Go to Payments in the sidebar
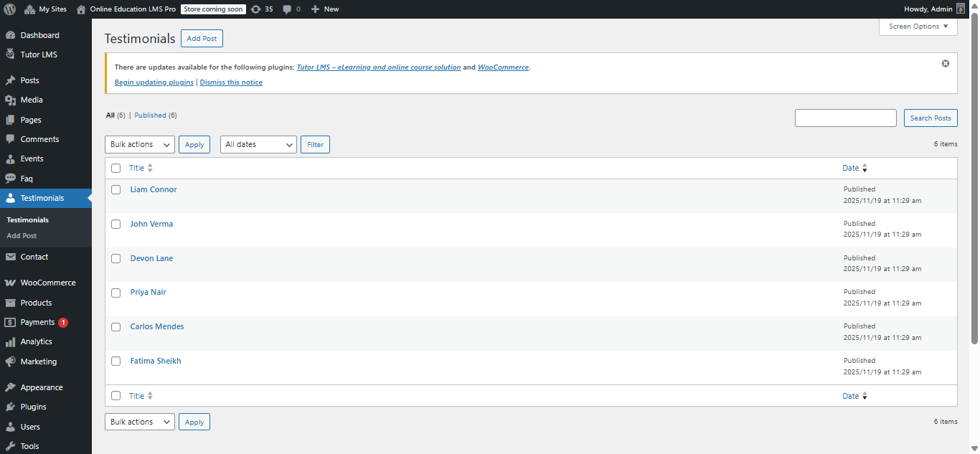980x454 pixels. click(37, 322)
